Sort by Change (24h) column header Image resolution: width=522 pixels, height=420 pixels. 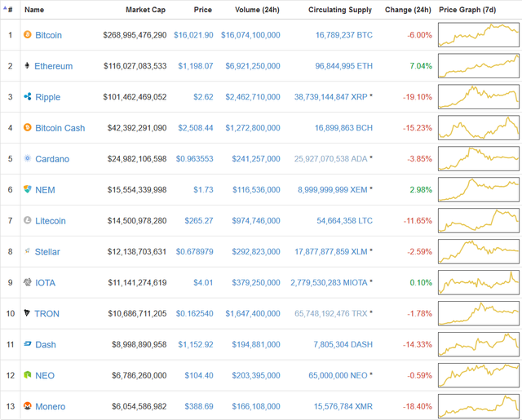408,10
